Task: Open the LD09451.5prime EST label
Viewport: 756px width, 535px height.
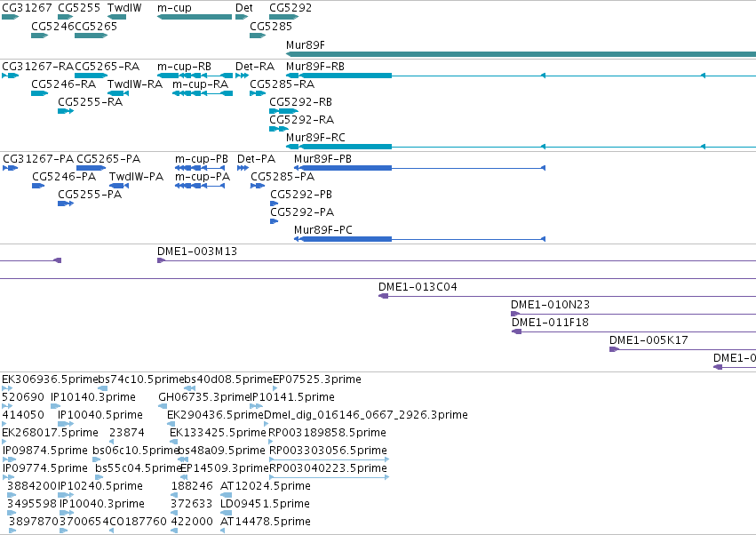Action: coord(266,504)
